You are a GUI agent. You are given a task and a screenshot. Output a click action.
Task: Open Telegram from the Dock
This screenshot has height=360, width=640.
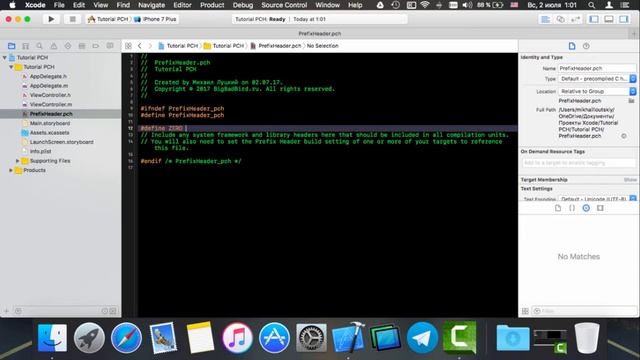422,338
